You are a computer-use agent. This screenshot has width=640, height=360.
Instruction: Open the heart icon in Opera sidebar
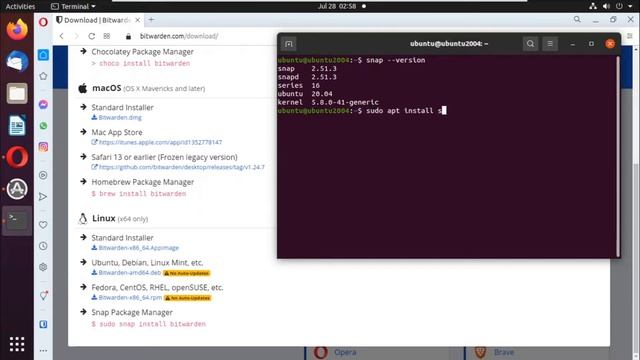coord(43,224)
